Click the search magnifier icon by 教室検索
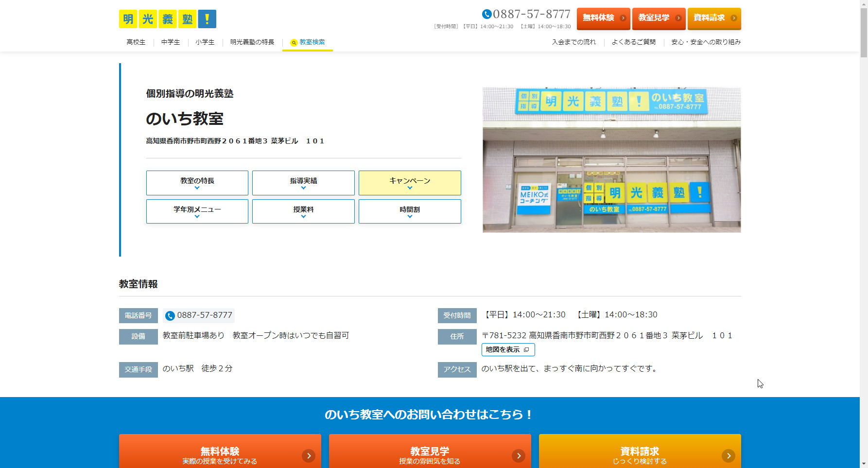 [x=294, y=43]
